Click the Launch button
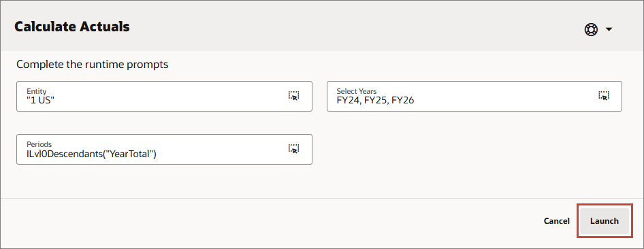The width and height of the screenshot is (644, 249). coord(604,221)
